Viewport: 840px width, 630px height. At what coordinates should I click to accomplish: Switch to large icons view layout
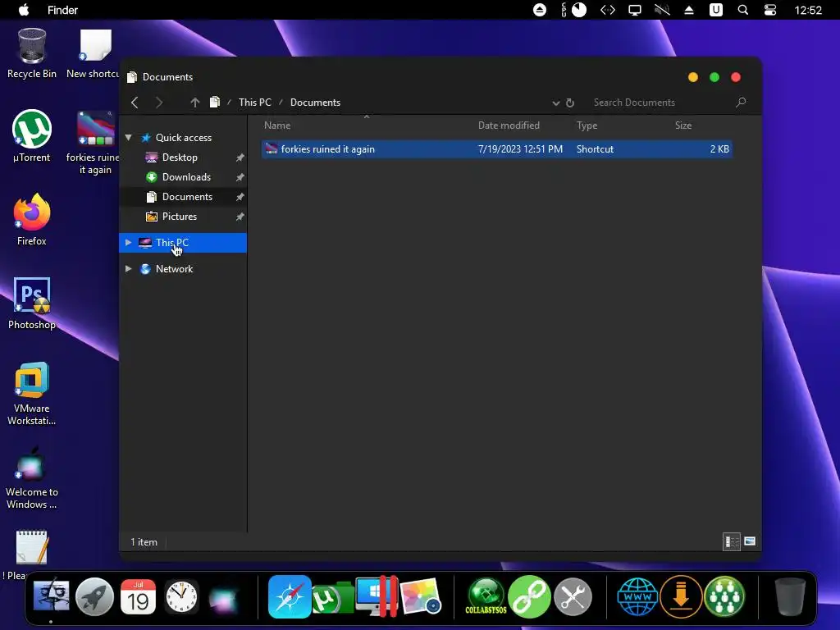(750, 541)
